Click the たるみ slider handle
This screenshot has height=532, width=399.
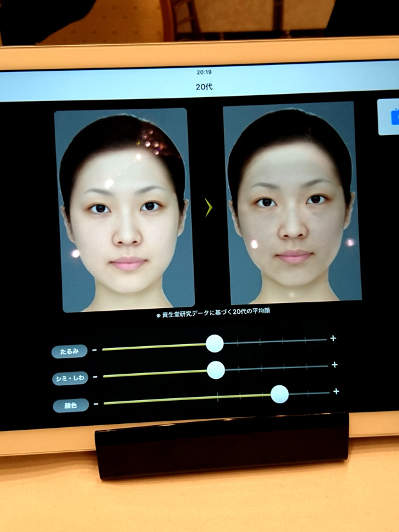(x=215, y=344)
